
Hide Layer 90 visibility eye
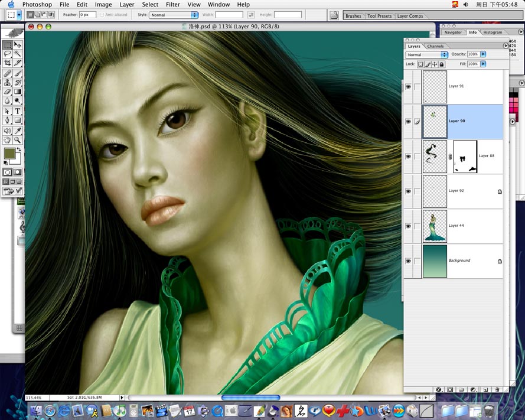[x=408, y=122]
